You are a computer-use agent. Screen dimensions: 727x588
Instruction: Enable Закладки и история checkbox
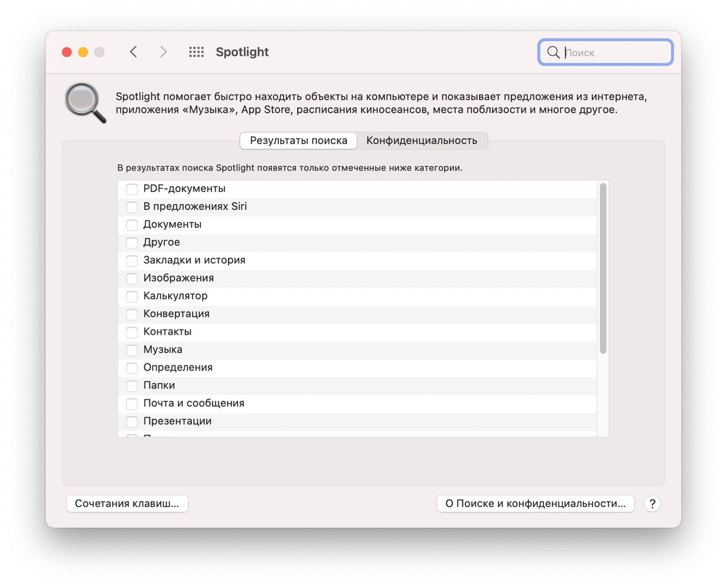tap(132, 261)
